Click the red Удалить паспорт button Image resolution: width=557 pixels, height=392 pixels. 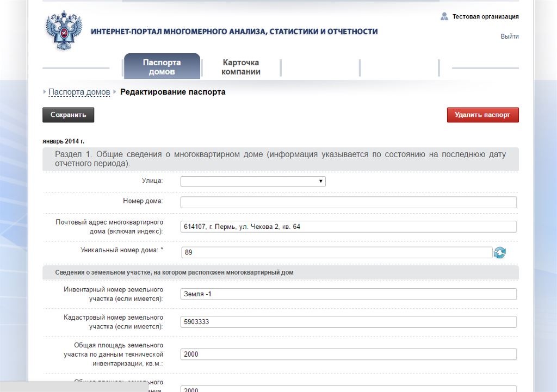click(482, 115)
